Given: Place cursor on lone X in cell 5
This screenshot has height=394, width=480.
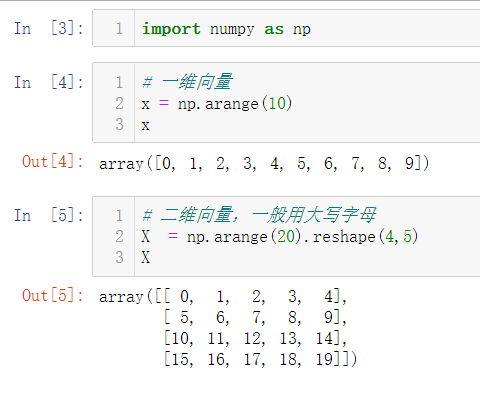Looking at the screenshot, I should (x=145, y=257).
